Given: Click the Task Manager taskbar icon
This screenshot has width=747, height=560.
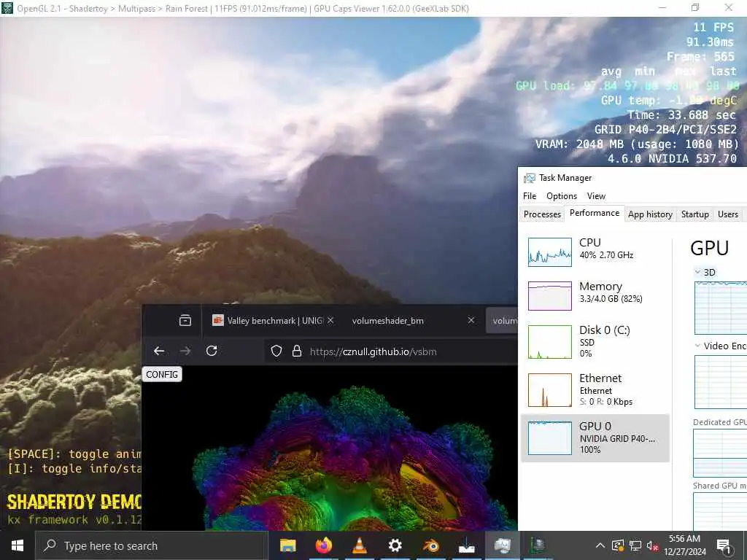Looking at the screenshot, I should (502, 545).
